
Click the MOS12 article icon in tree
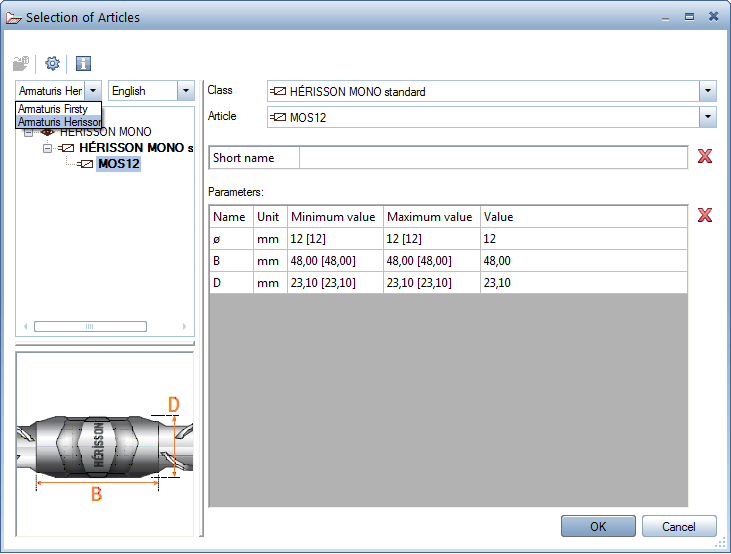(86, 164)
